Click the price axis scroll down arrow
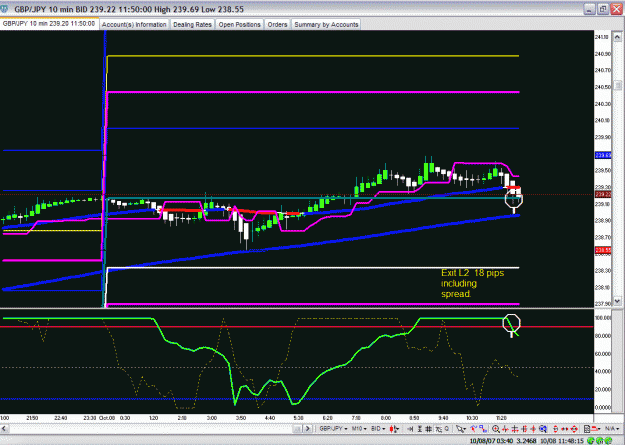The image size is (625, 445). point(617,301)
